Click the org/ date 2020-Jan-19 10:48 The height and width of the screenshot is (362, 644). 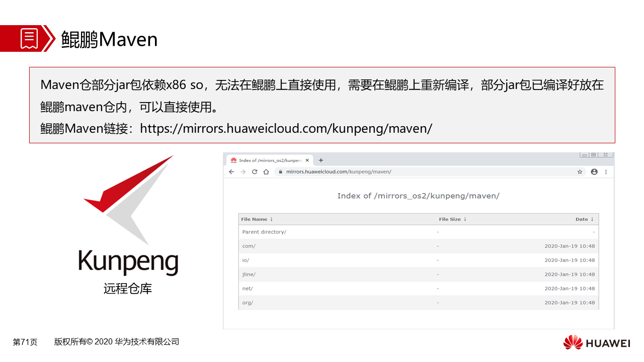point(570,302)
